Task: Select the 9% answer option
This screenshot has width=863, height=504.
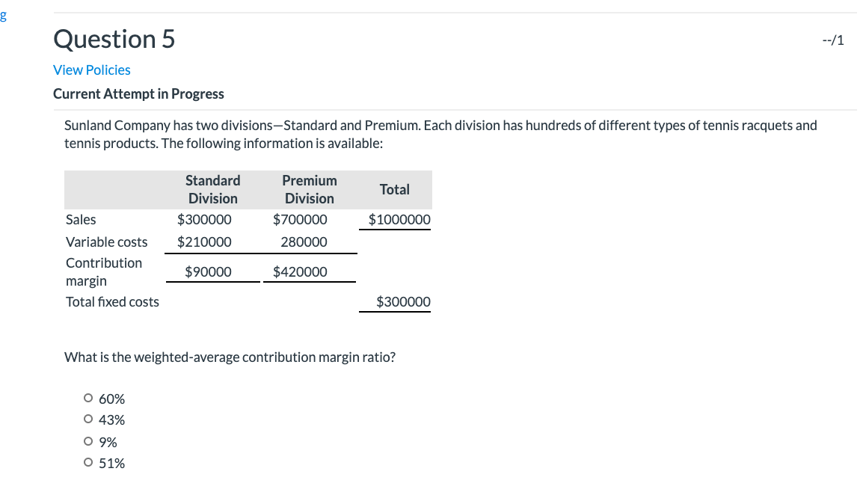Action: click(x=87, y=441)
